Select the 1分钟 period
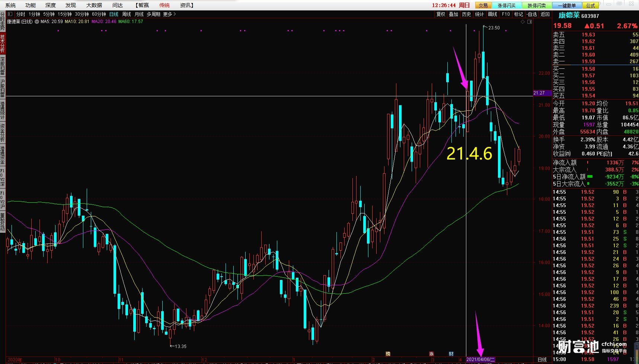 [34, 14]
